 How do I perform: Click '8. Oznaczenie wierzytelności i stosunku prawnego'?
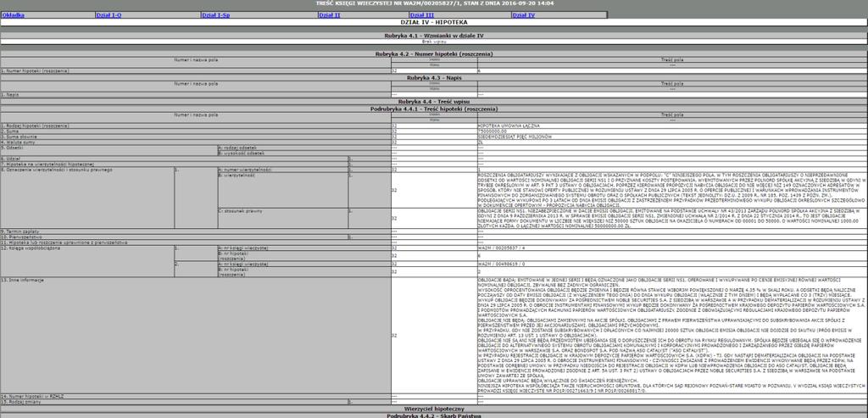(57, 170)
